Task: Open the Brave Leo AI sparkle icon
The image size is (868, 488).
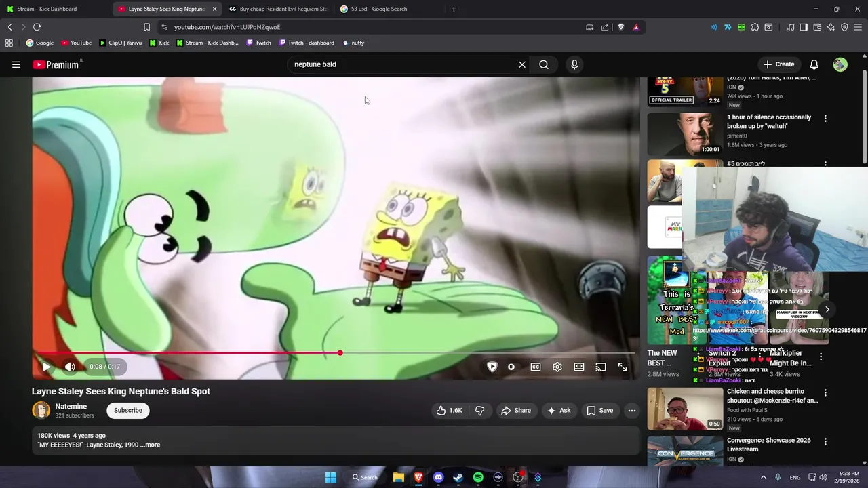Action: pos(831,27)
